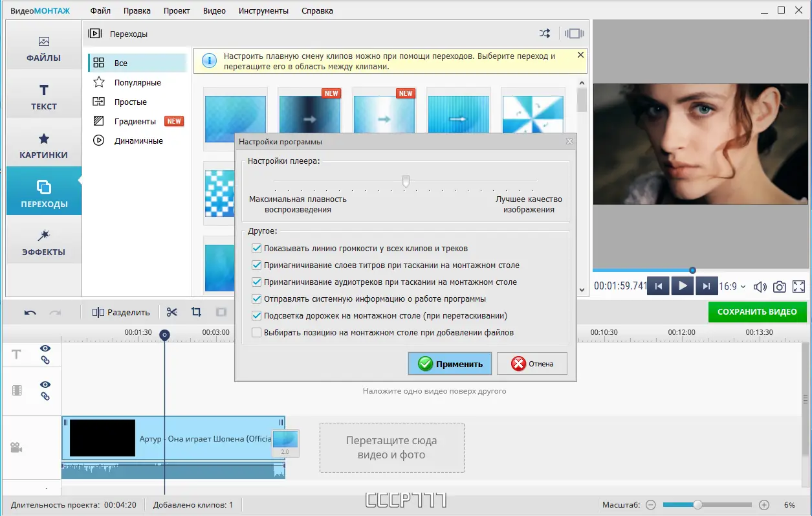Select the first transition thumbnail in grid
This screenshot has height=516, width=812.
tap(236, 118)
